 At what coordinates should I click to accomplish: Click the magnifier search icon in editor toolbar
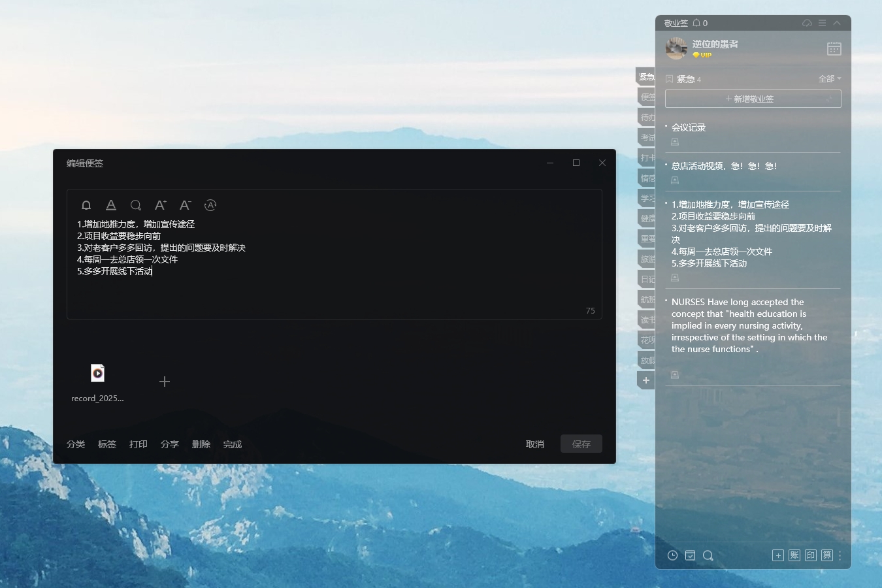coord(136,205)
